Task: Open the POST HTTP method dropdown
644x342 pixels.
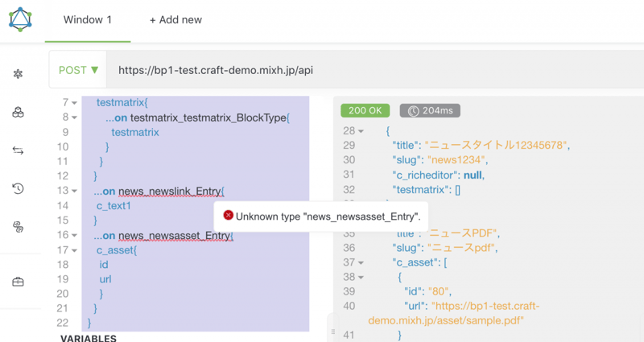Action: coord(79,70)
